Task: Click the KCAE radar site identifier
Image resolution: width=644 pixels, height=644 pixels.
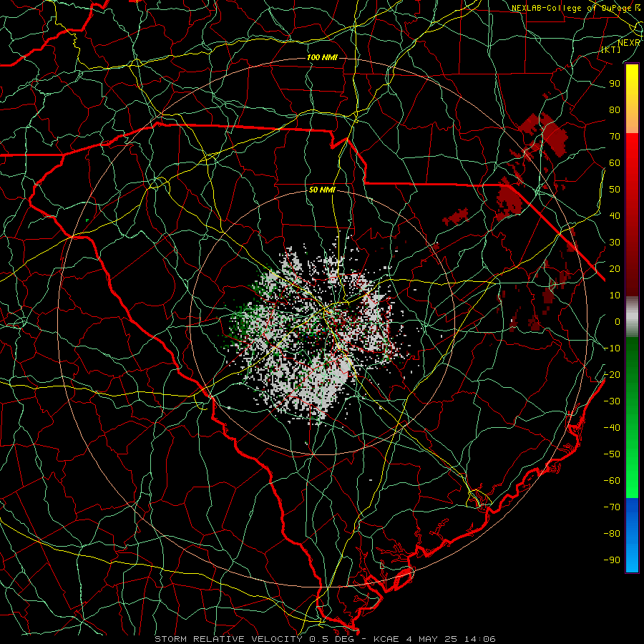Action: (x=386, y=639)
